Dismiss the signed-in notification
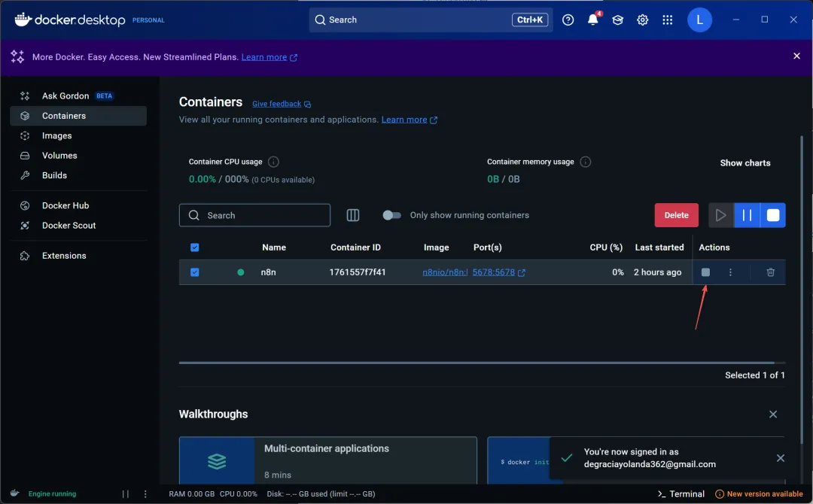Image resolution: width=813 pixels, height=504 pixels. (781, 458)
